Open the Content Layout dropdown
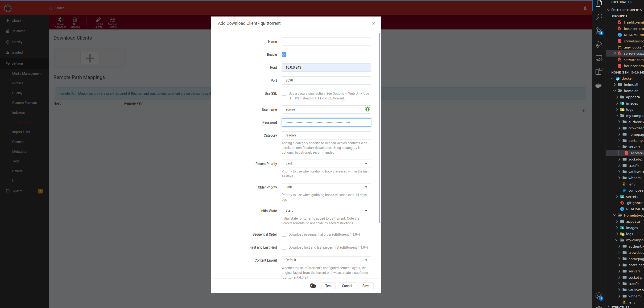Viewport: 644px width, 308px height. coord(326,260)
